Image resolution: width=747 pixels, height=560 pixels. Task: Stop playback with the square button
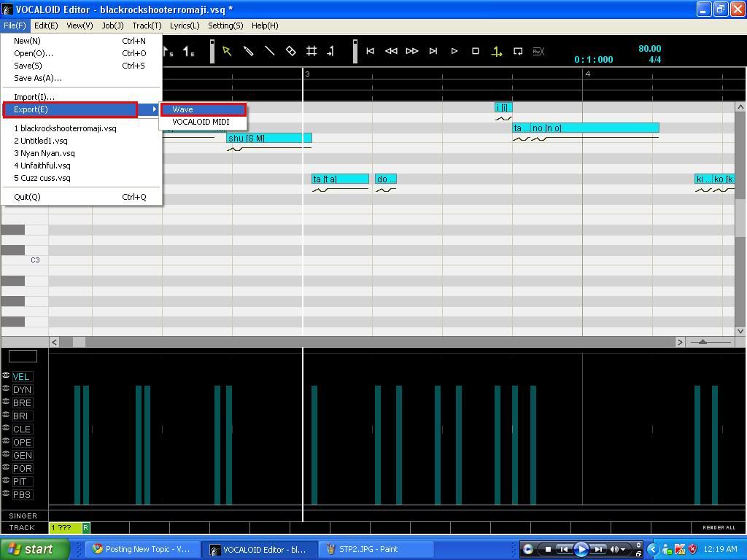point(475,51)
